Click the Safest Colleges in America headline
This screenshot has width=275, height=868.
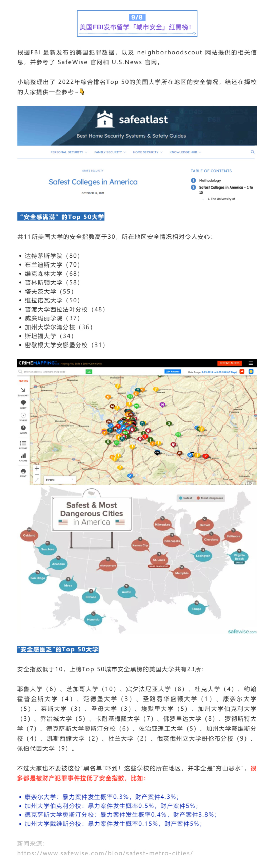[93, 182]
